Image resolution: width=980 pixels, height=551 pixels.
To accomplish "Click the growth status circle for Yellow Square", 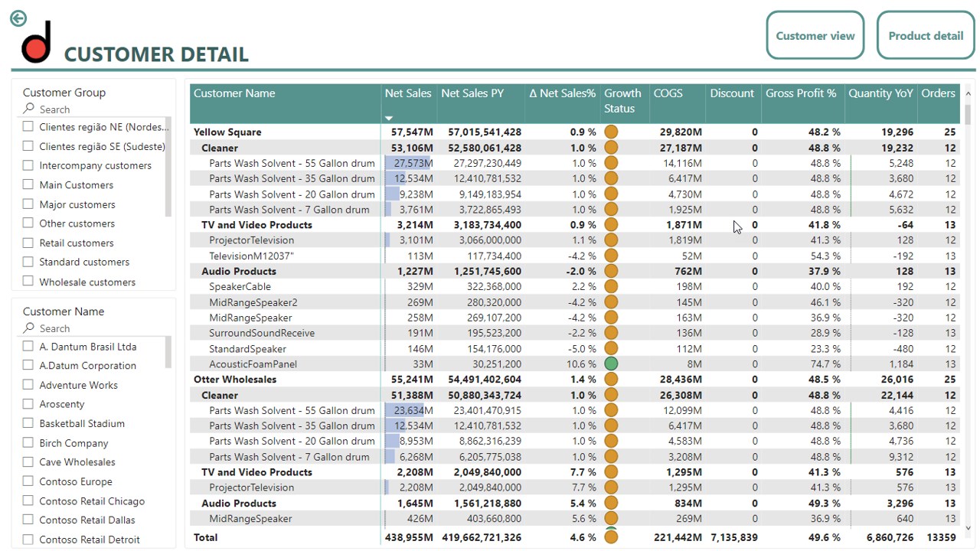I will click(611, 132).
